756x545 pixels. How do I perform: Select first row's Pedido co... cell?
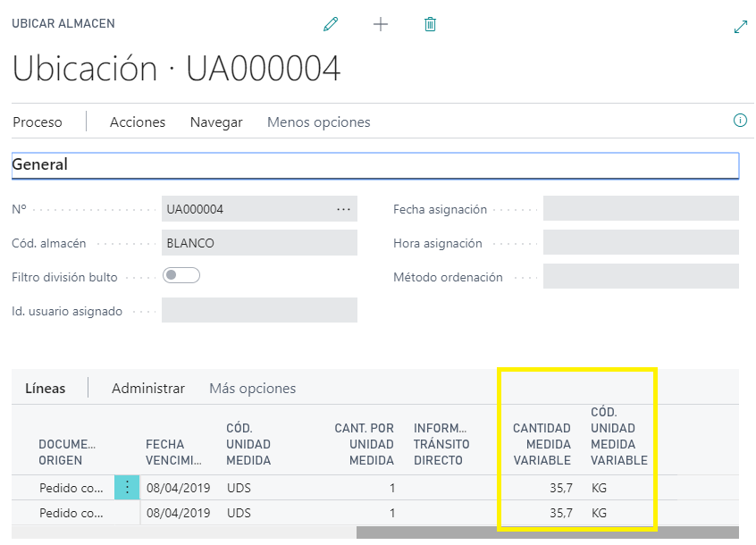71,488
